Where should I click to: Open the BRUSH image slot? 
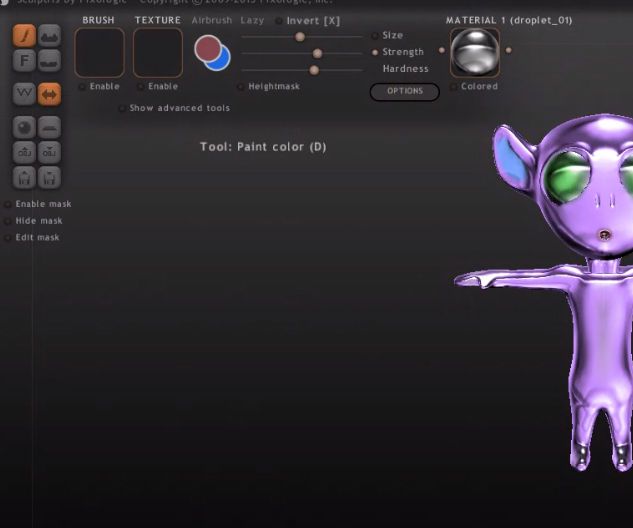[x=99, y=52]
